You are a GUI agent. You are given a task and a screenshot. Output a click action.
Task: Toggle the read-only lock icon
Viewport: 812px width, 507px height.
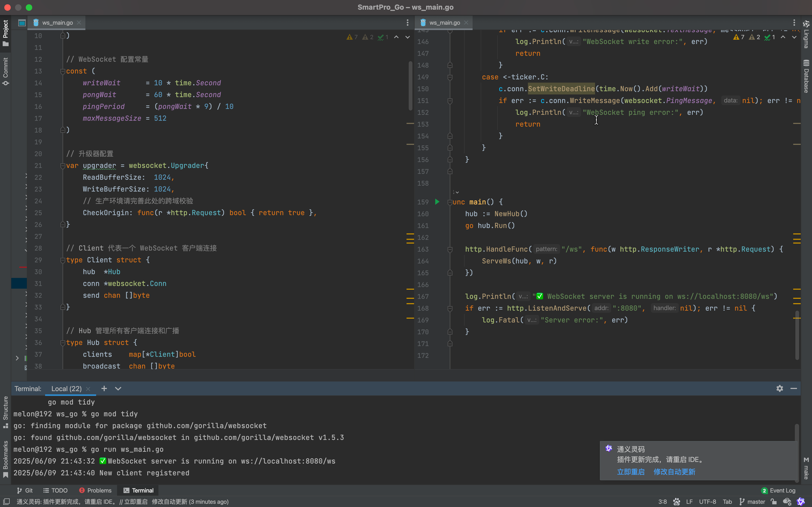[x=774, y=502]
